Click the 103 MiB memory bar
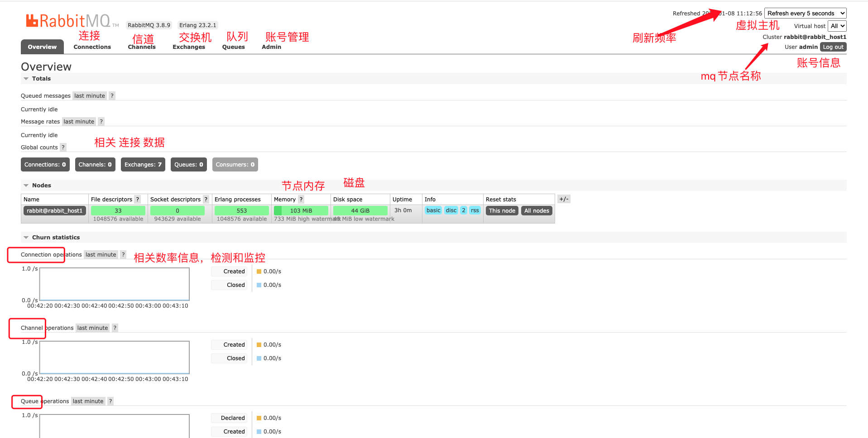868x438 pixels. (x=301, y=210)
